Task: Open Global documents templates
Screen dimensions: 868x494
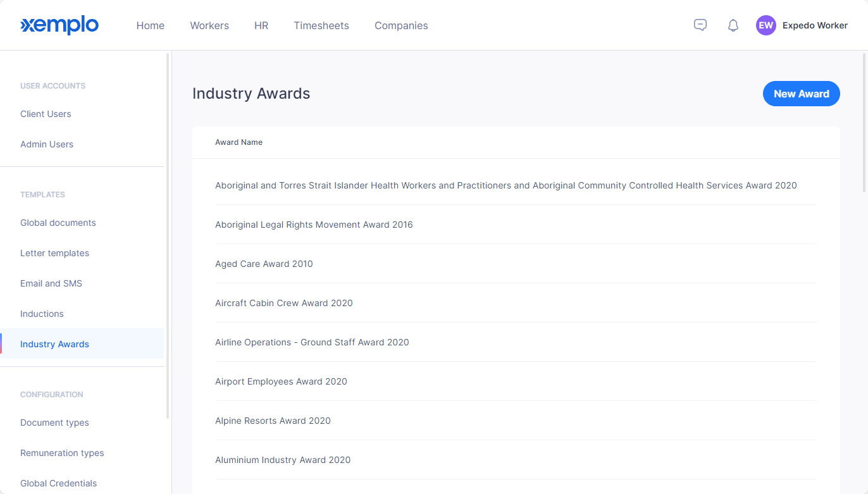Action: point(58,223)
